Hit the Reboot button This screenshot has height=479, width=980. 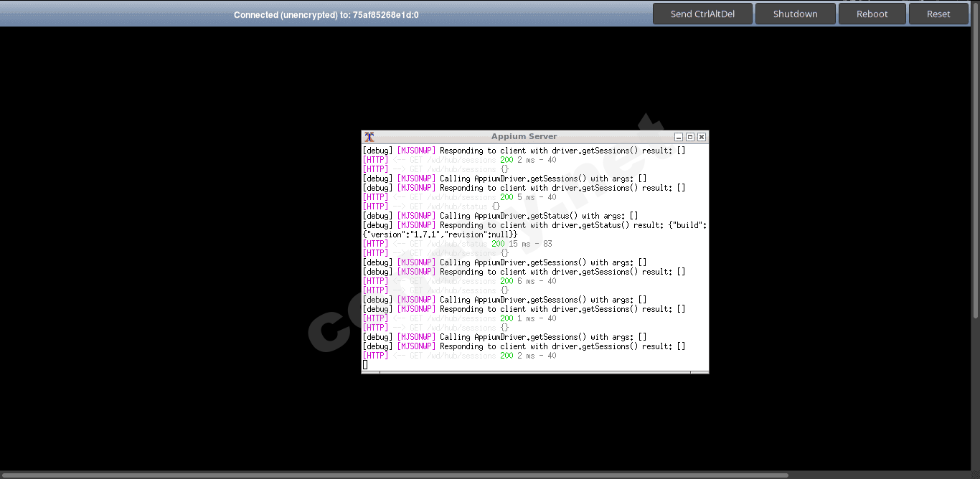tap(872, 14)
